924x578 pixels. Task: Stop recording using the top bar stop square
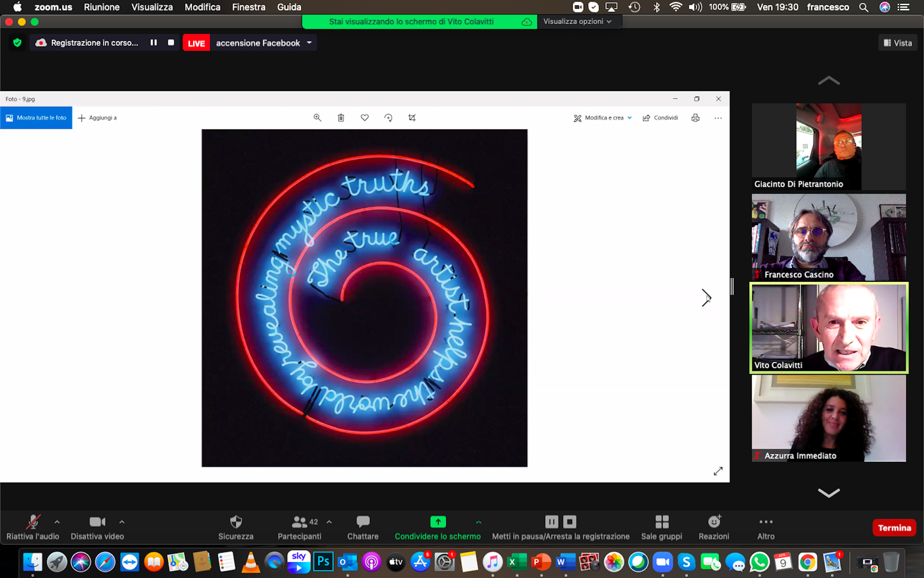click(171, 42)
